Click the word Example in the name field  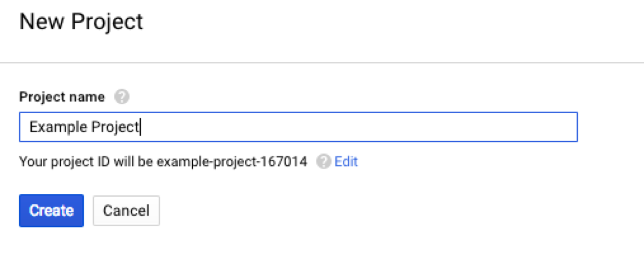[x=58, y=127]
